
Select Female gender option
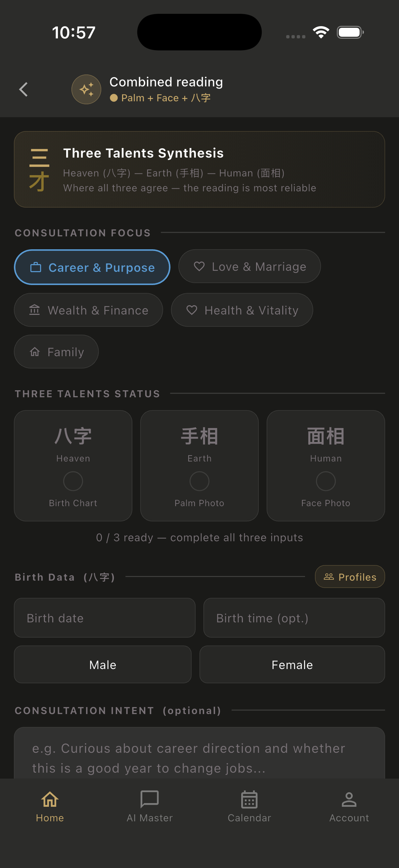click(x=292, y=664)
